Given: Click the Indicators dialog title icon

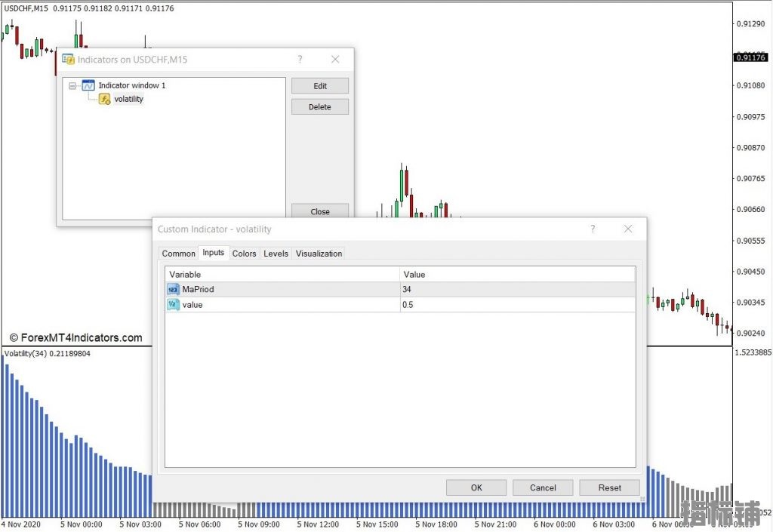Looking at the screenshot, I should coord(68,60).
